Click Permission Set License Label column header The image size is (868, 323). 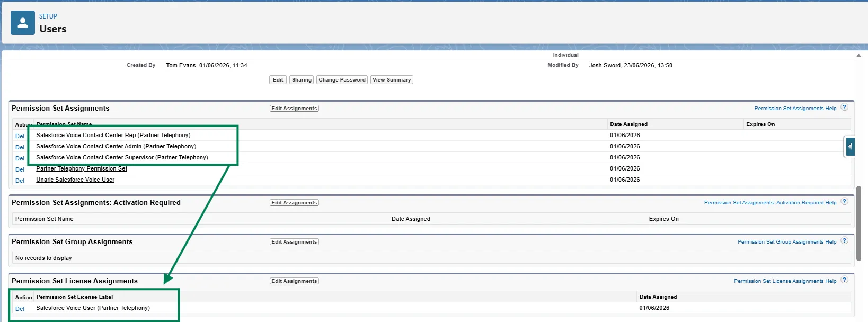point(75,297)
